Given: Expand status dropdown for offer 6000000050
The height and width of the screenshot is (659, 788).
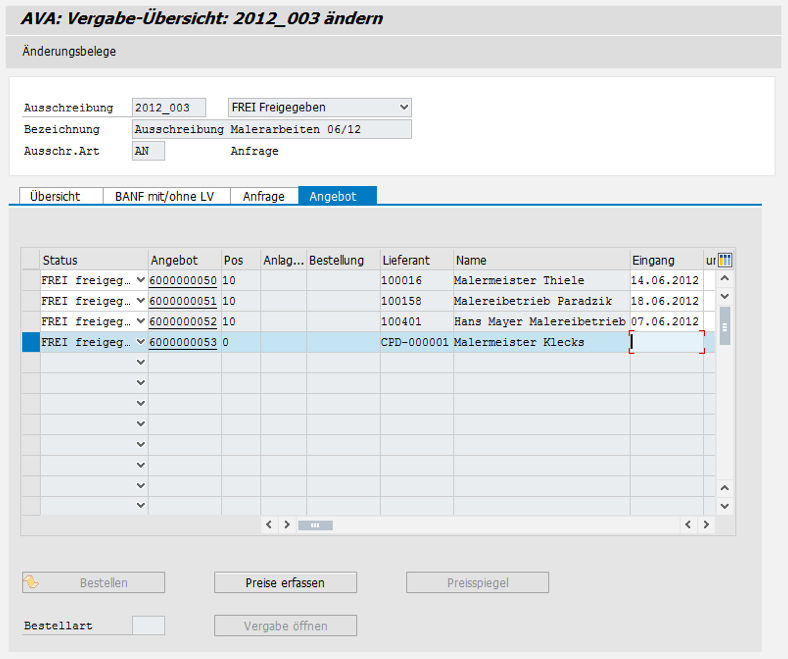Looking at the screenshot, I should pyautogui.click(x=140, y=280).
